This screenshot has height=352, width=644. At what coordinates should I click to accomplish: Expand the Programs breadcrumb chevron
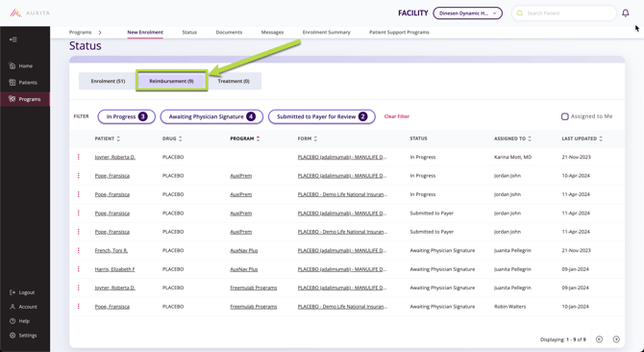100,33
